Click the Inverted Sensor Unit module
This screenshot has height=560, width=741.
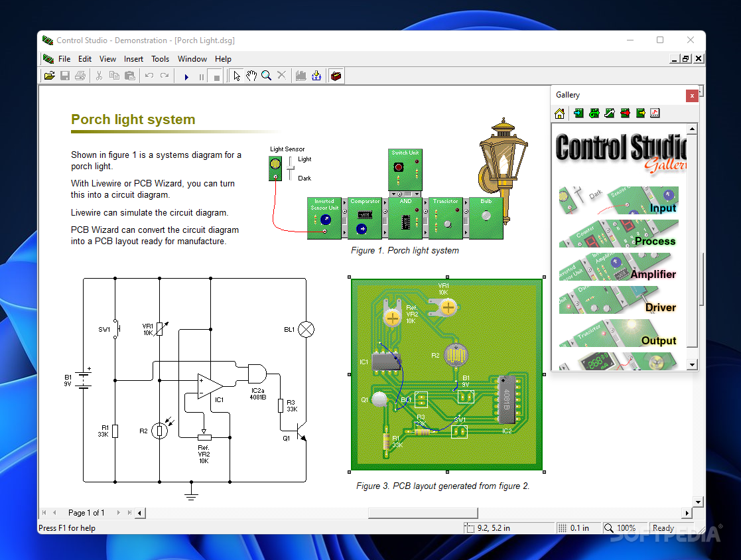[x=324, y=218]
